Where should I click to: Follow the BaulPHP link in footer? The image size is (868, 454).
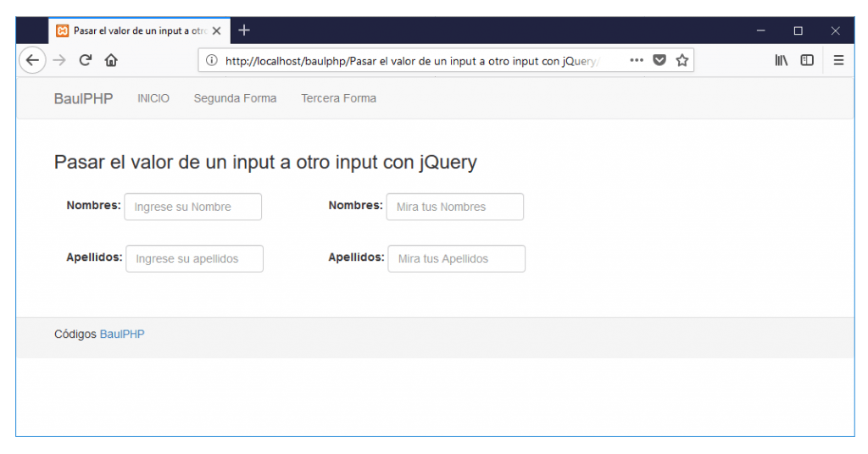pos(122,335)
